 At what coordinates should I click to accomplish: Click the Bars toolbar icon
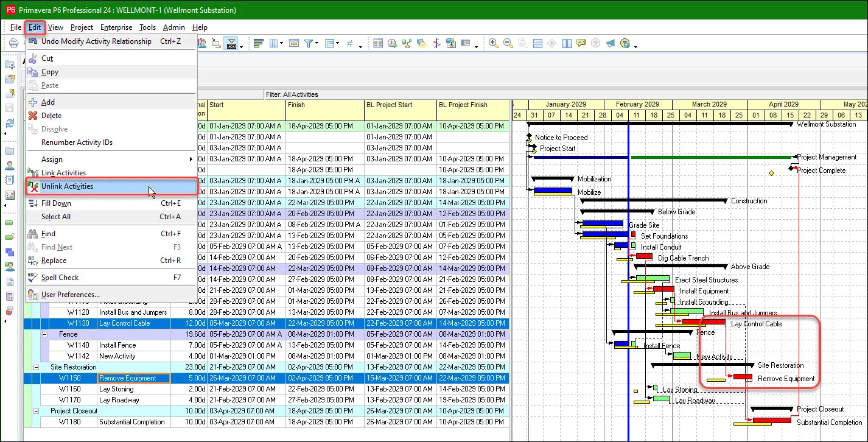point(258,43)
